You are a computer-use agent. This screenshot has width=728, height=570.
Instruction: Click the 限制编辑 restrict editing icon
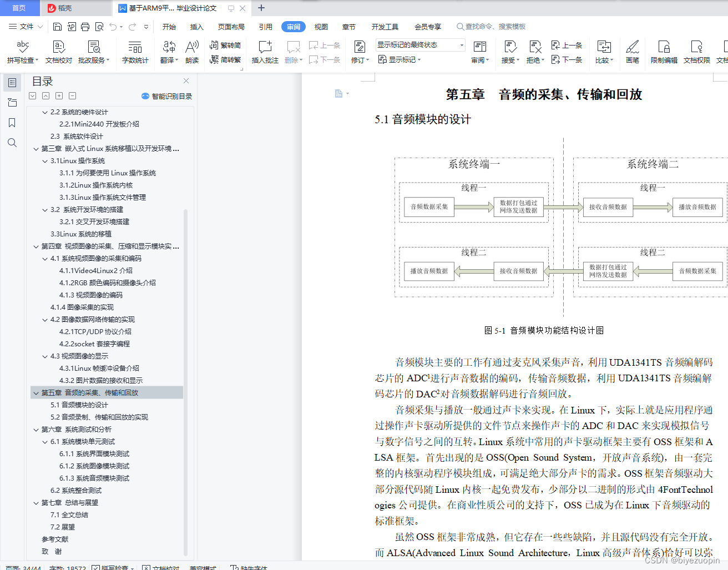point(664,52)
